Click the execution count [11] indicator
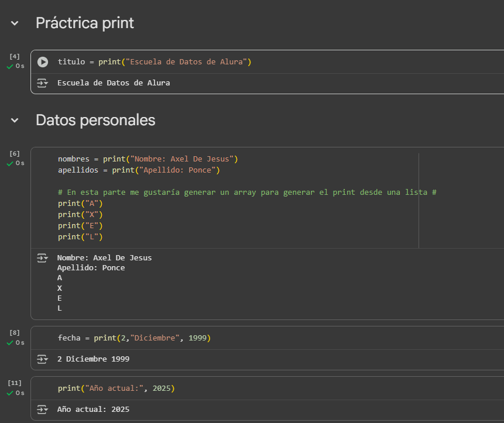Viewport: 504px width, 423px height. click(15, 383)
